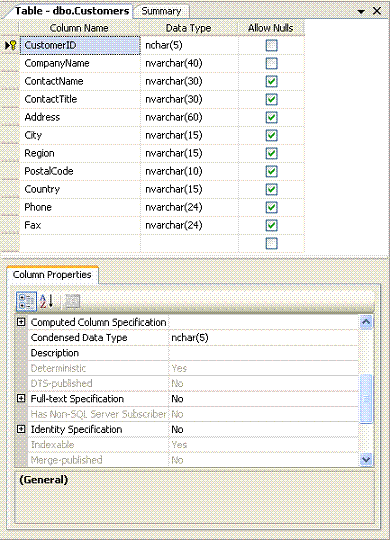
Task: Open the Property Pages icon
Action: [72, 301]
